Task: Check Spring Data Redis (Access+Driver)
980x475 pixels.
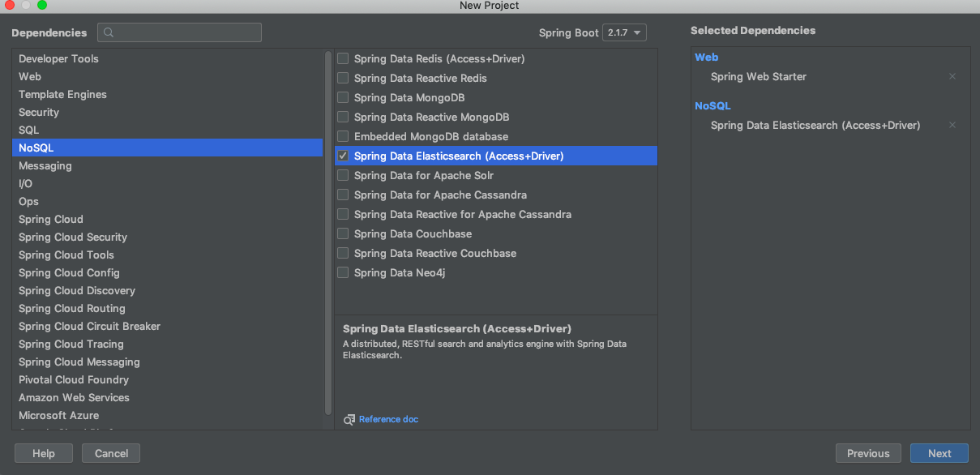Action: 343,58
